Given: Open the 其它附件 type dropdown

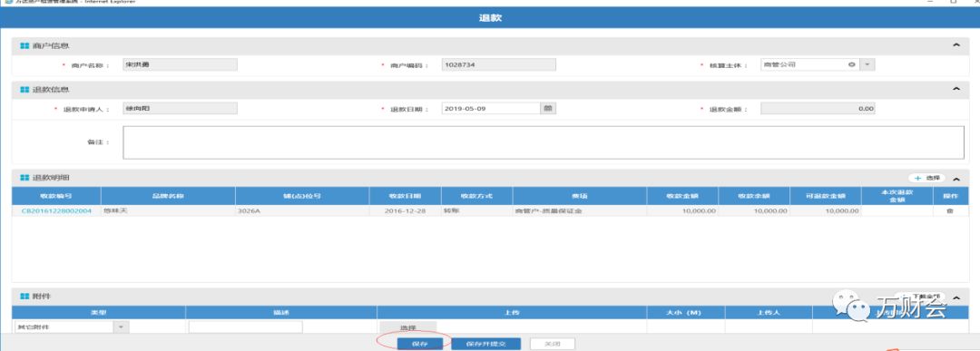Looking at the screenshot, I should click(122, 327).
